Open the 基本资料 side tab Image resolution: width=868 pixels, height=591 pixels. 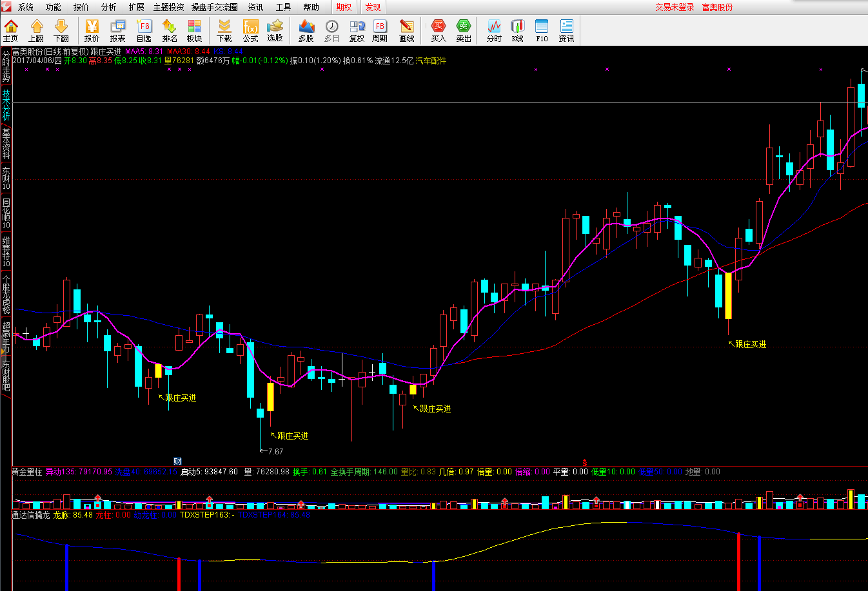(x=6, y=144)
